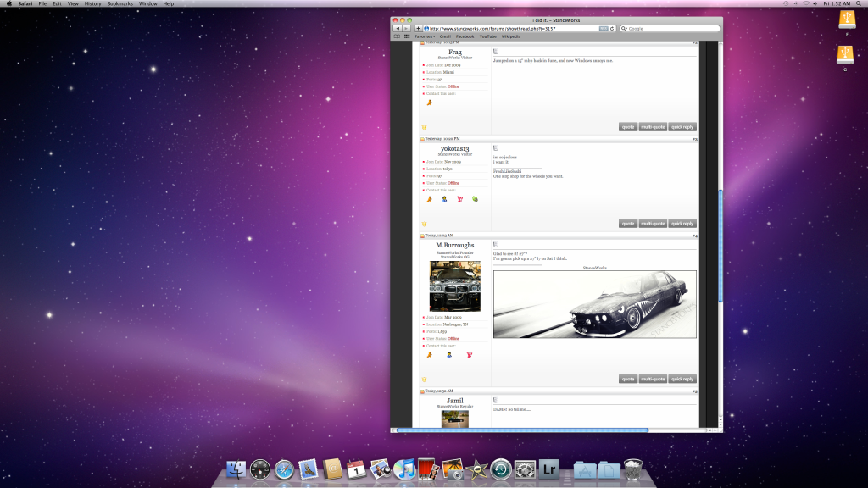Click the Yahoo icon in yokotas13's contact row

point(459,199)
